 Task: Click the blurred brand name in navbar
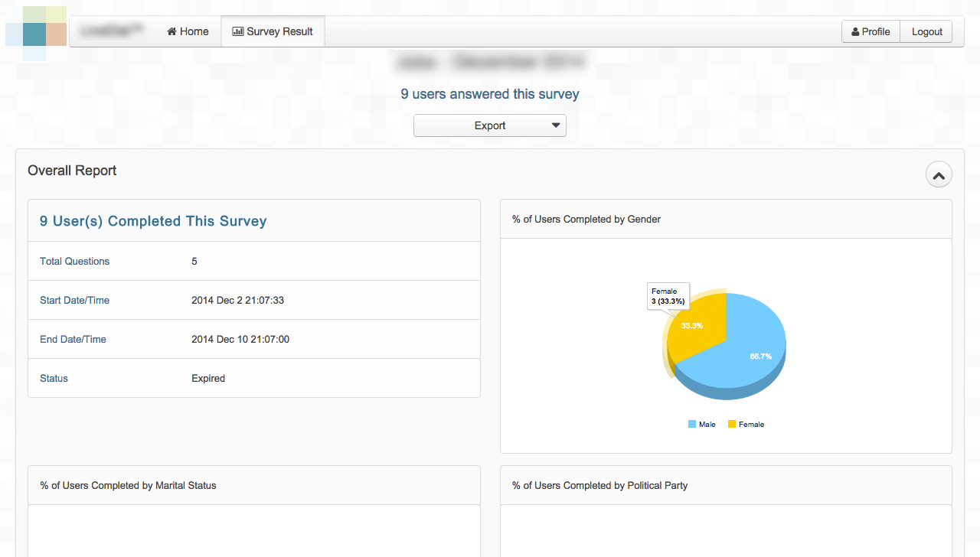[112, 31]
